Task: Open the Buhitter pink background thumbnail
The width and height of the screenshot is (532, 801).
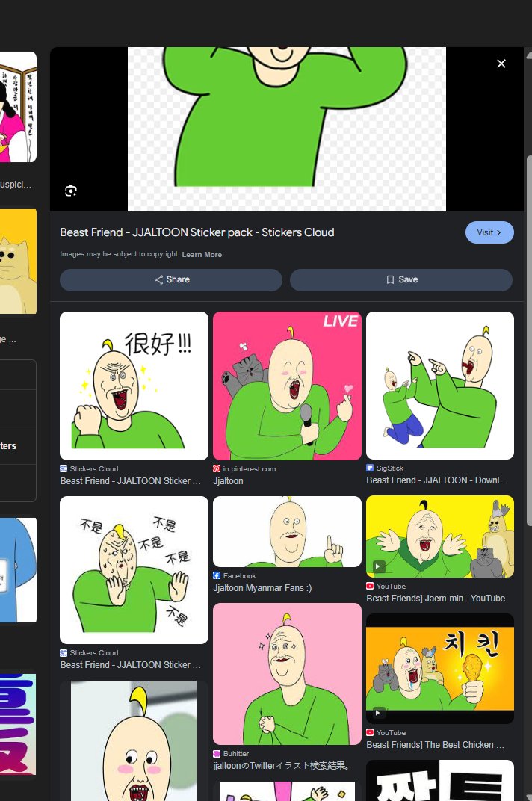Action: (287, 674)
